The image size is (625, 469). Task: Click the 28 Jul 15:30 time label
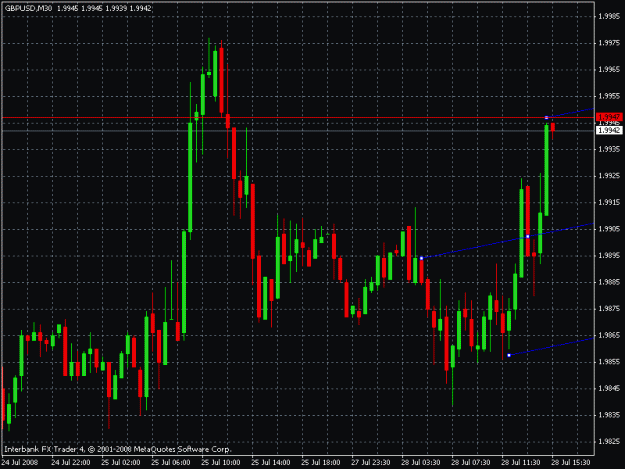[571, 463]
